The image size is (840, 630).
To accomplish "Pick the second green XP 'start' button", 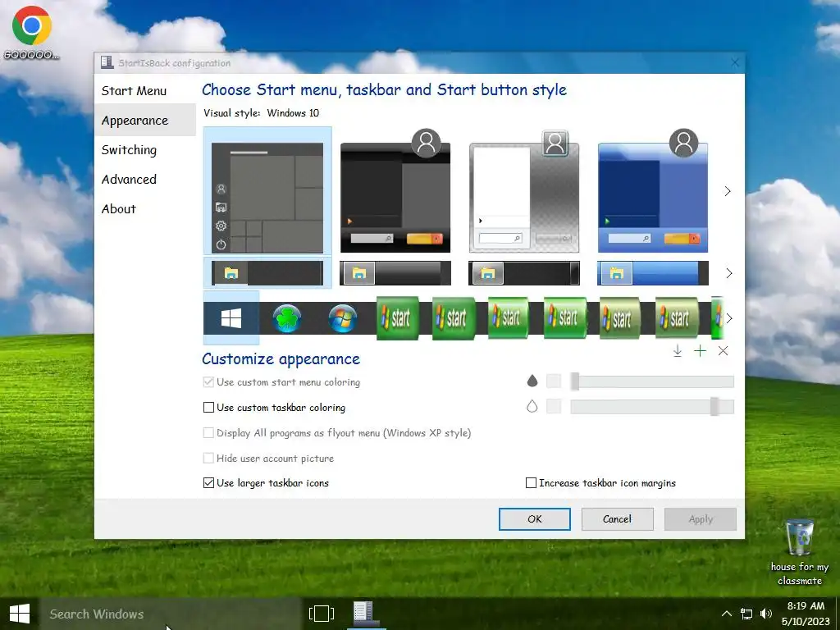I will tap(453, 318).
